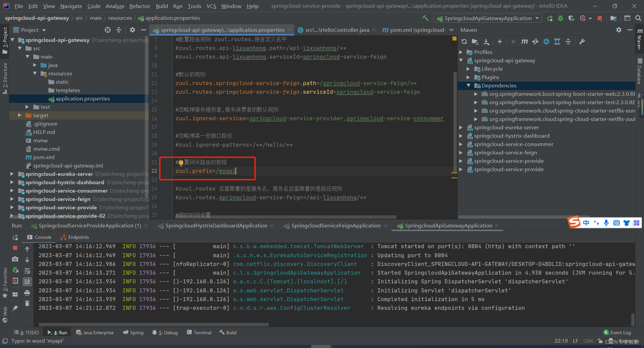Open Spring tool window button

coord(133,332)
